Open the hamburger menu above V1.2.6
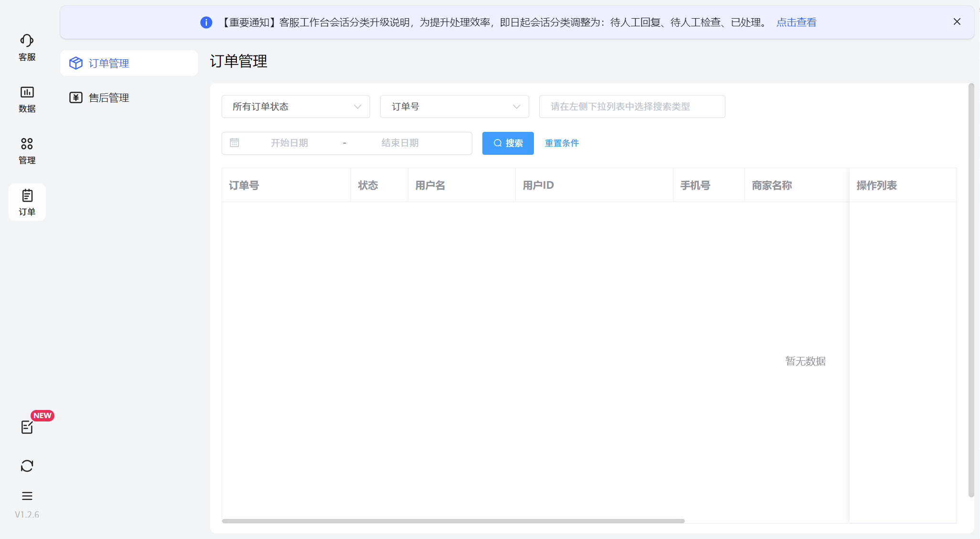 [x=27, y=496]
